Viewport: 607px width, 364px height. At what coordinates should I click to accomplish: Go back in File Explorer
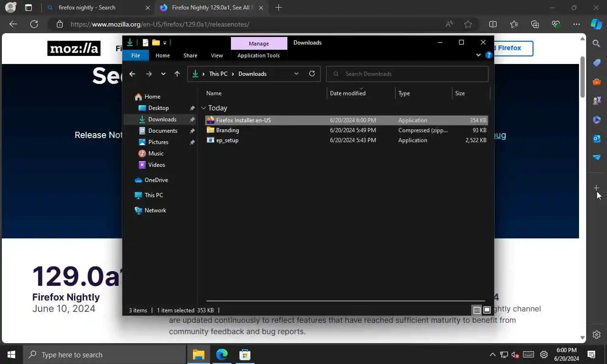point(132,74)
